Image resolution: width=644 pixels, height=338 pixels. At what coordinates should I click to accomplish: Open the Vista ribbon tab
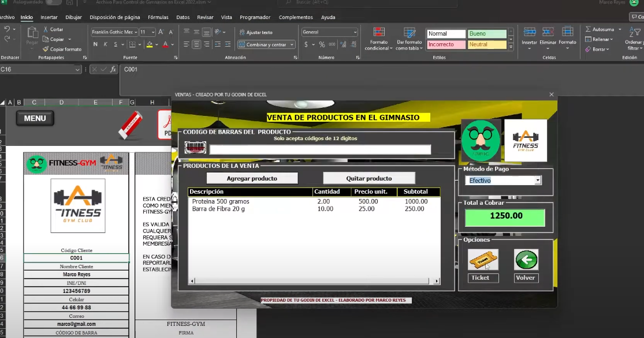(226, 17)
